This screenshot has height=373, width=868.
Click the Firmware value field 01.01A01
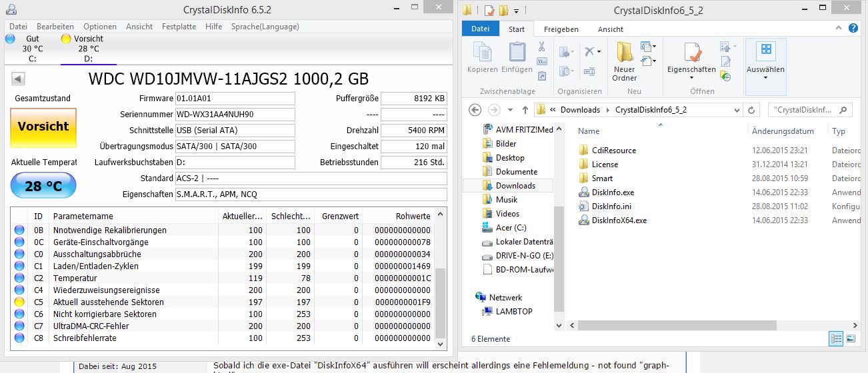(235, 99)
